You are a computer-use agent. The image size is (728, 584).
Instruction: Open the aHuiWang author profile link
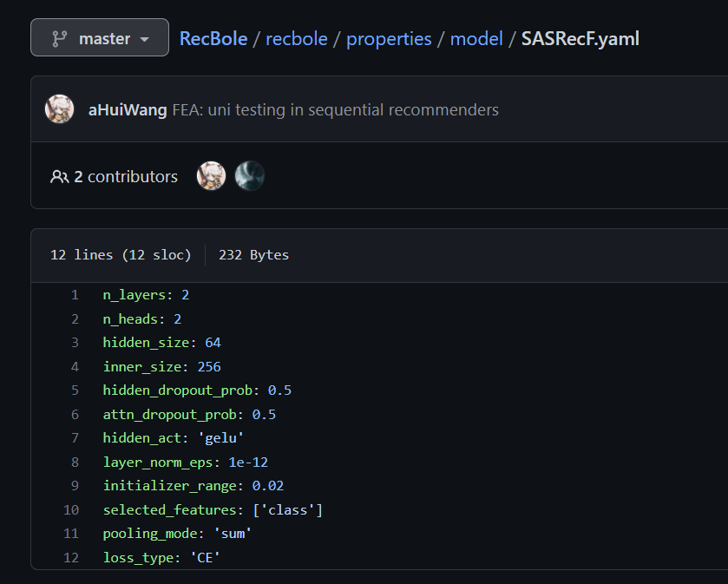coord(128,110)
